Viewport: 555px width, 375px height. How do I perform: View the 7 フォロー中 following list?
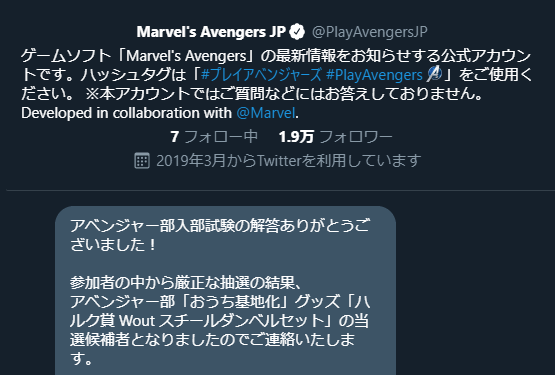coord(214,137)
